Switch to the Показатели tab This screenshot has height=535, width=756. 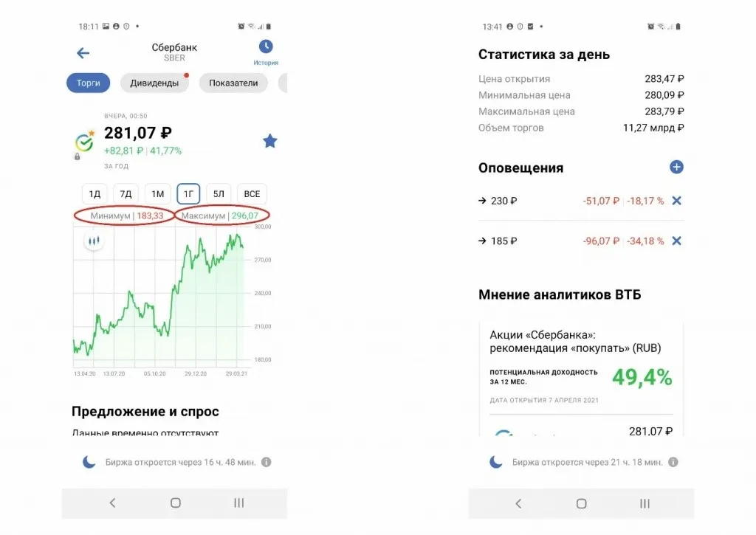233,83
